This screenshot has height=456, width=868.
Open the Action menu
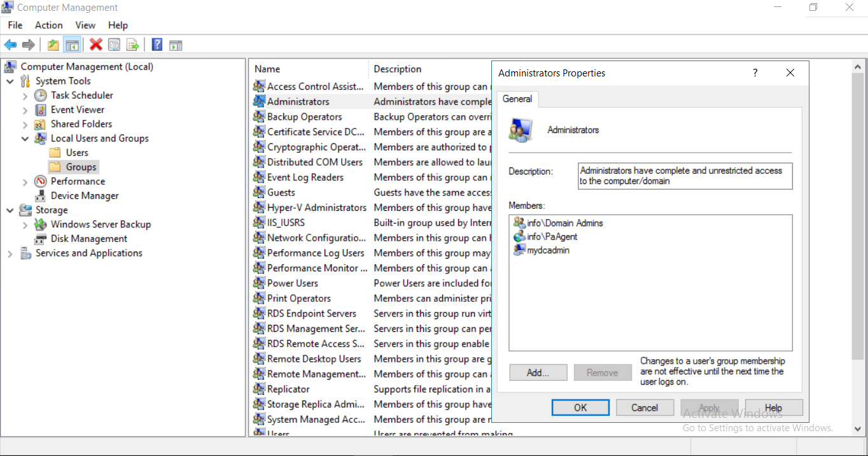click(48, 25)
